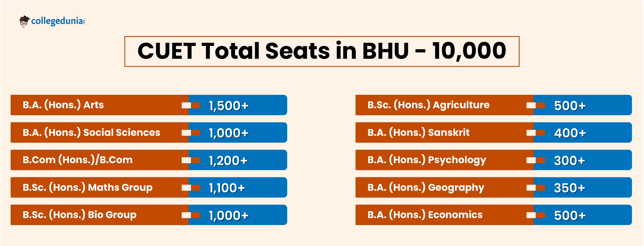644x246 pixels.
Task: Click the connector marker beside B.A. (Hons.) Arts
Action: click(x=191, y=105)
